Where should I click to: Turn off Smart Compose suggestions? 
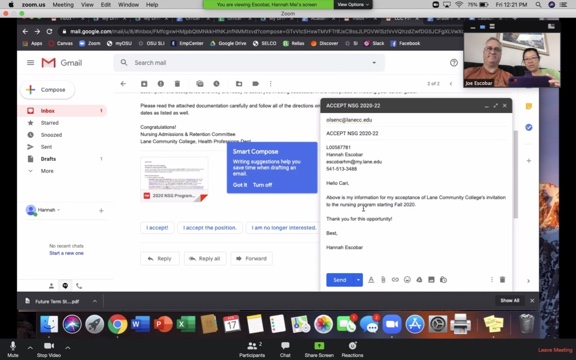click(x=262, y=185)
